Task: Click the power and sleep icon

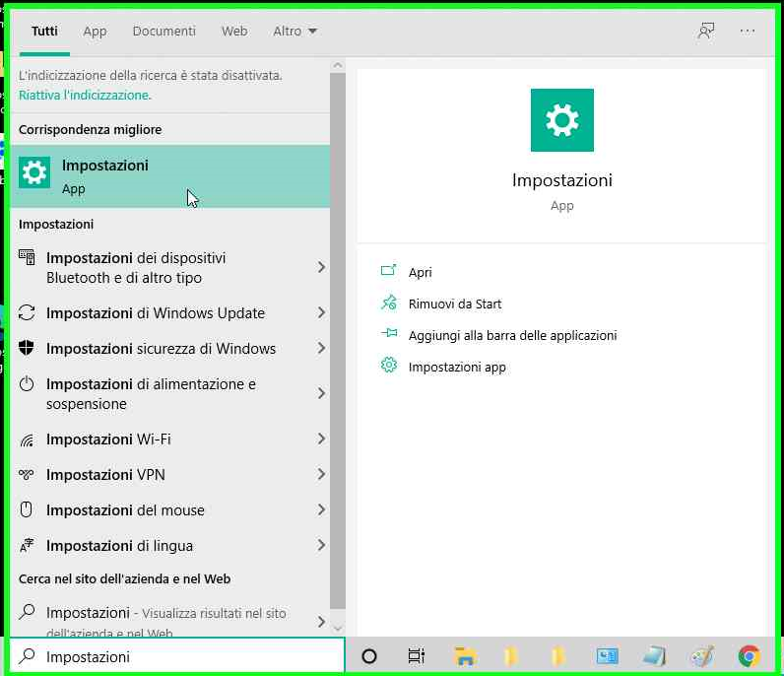Action: (27, 383)
